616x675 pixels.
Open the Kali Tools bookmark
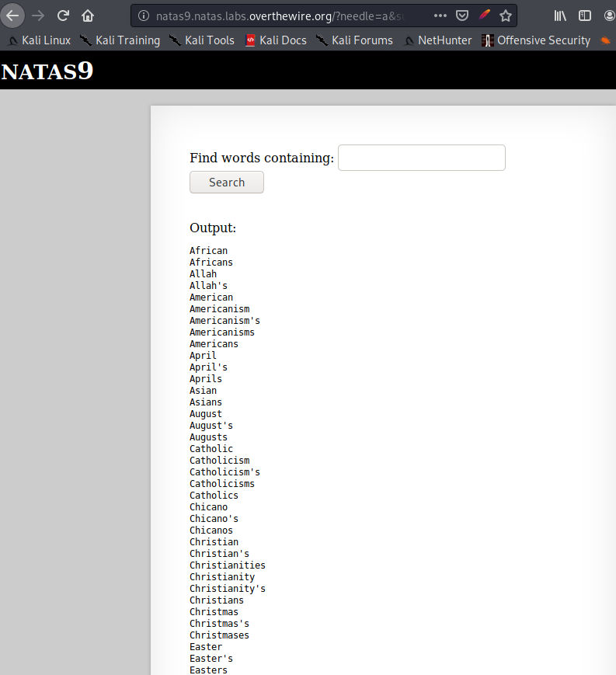click(x=201, y=40)
